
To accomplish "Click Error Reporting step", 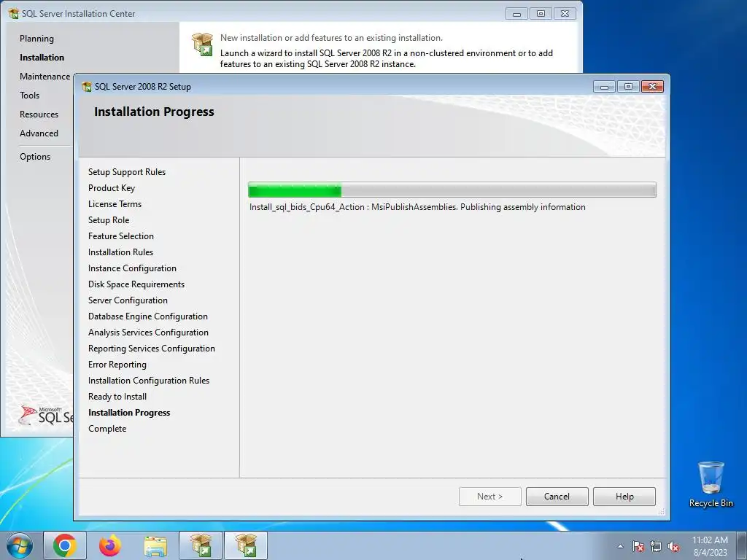I will coord(117,365).
